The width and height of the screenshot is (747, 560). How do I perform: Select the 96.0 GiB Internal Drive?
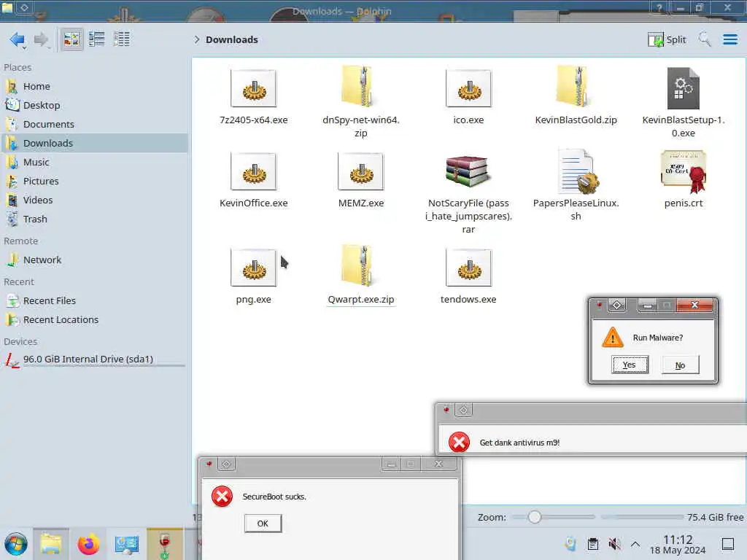[94, 359]
